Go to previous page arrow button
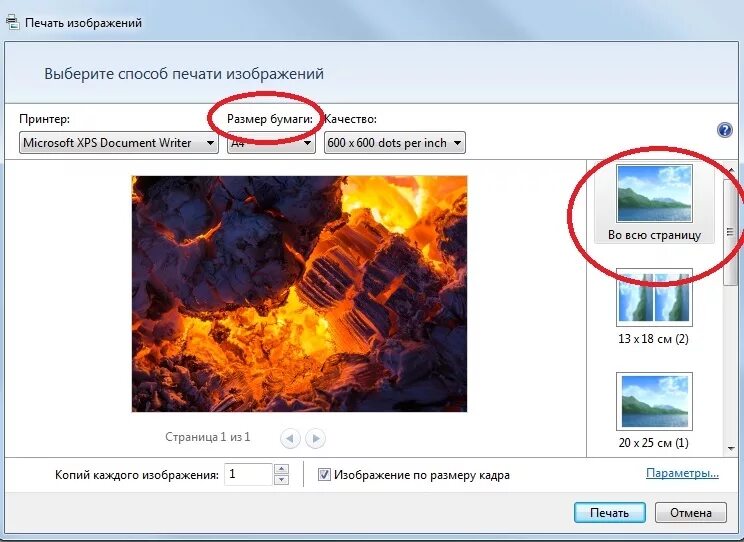744x542 pixels. point(290,438)
